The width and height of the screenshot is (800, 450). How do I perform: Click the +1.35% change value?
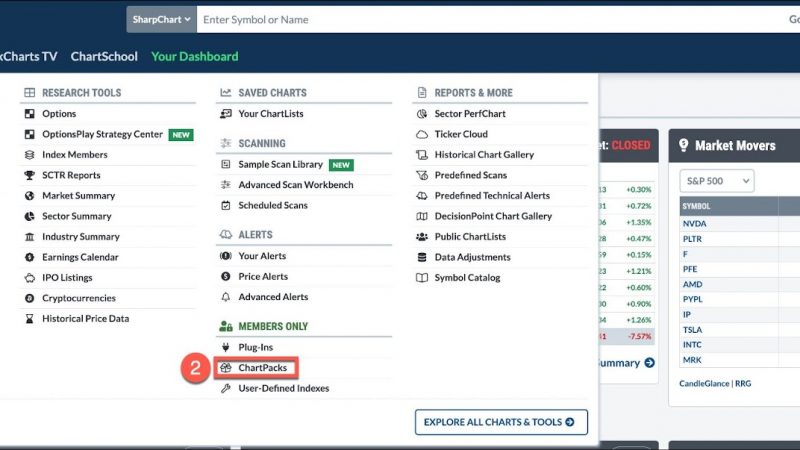pos(639,222)
